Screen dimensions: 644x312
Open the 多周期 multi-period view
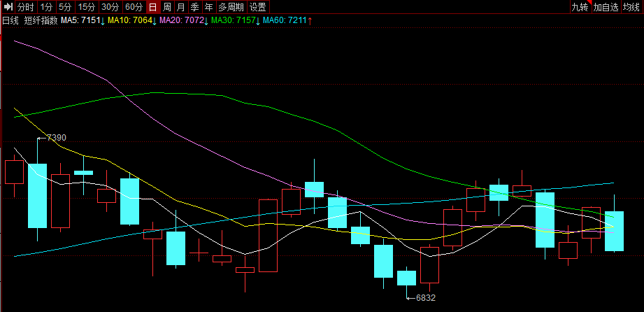[231, 6]
